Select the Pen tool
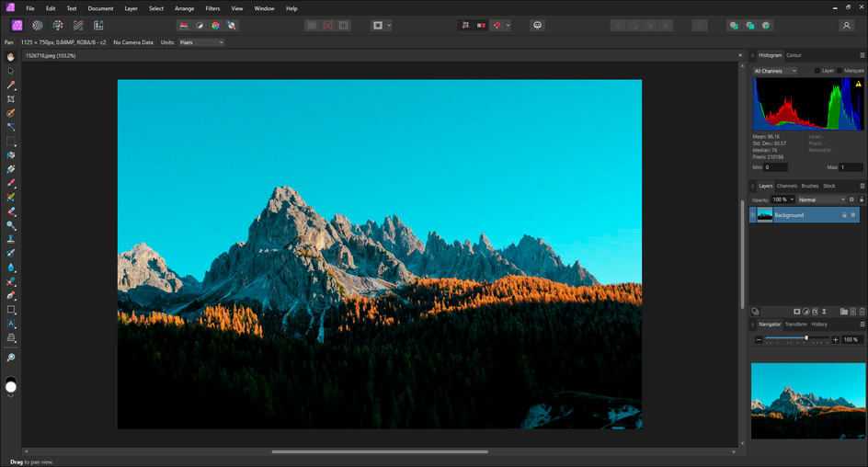The image size is (868, 467). coord(10,295)
